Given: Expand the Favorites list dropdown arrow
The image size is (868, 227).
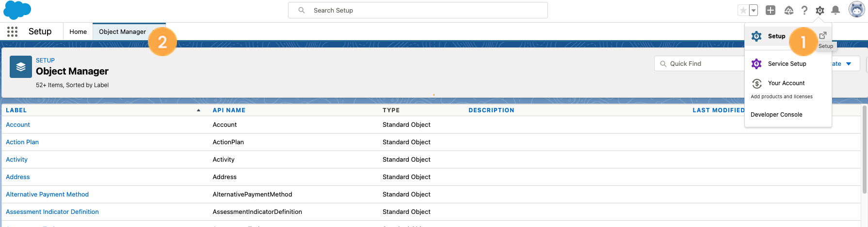Looking at the screenshot, I should tap(754, 10).
